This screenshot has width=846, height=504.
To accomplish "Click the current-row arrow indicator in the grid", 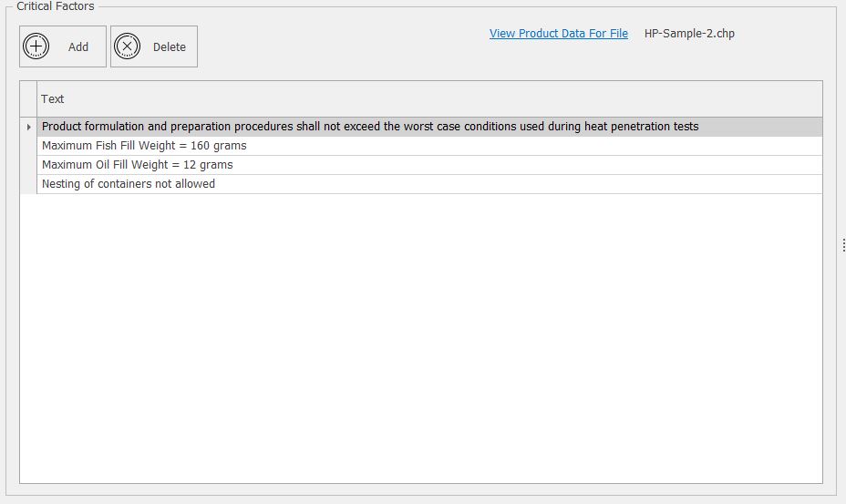I will coord(28,127).
